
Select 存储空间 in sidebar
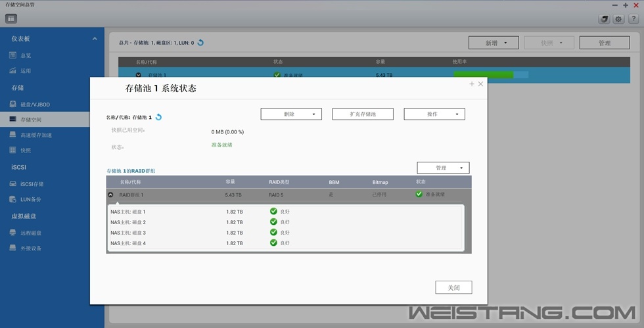(45, 120)
